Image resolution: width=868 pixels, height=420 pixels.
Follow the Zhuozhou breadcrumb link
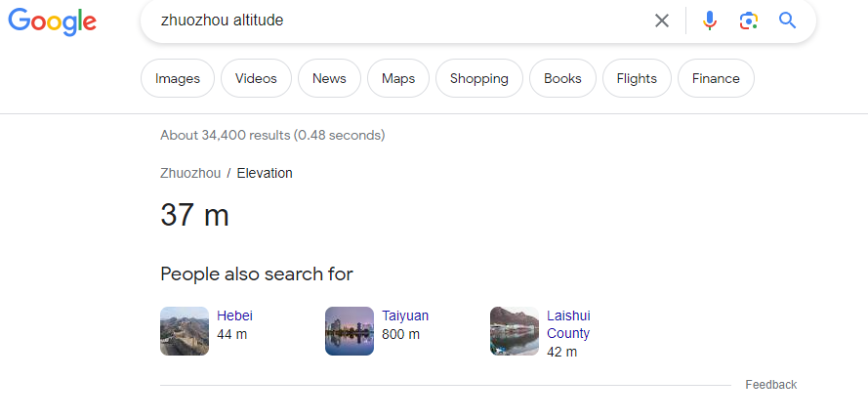pos(190,173)
